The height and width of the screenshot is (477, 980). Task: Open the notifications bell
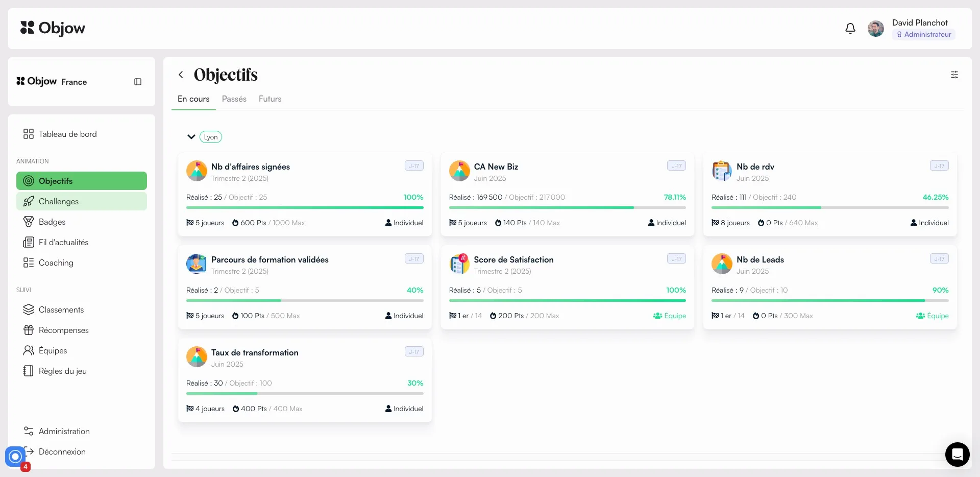point(850,29)
